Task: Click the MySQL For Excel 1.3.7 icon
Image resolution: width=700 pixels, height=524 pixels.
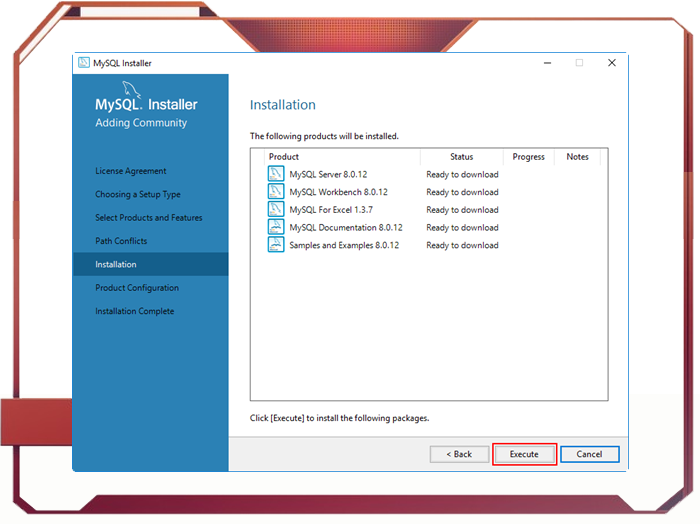Action: pos(276,210)
